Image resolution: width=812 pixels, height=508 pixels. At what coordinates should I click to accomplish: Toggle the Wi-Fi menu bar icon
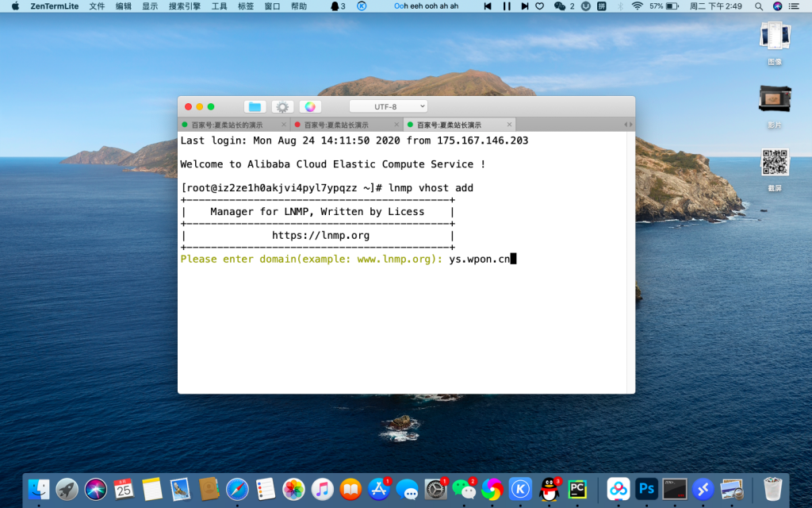(x=637, y=6)
